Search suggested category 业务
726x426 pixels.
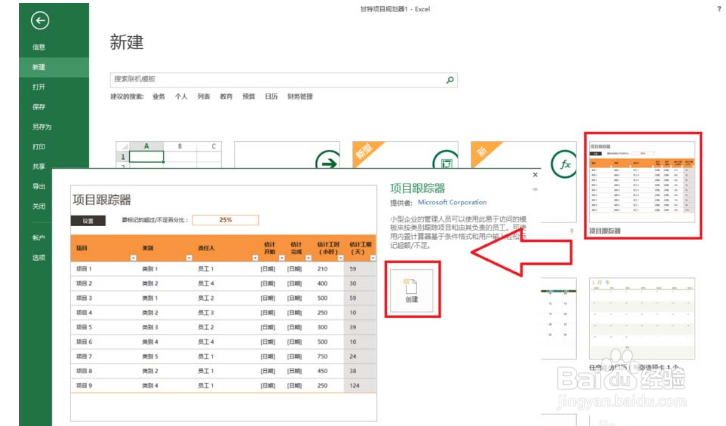click(x=159, y=96)
